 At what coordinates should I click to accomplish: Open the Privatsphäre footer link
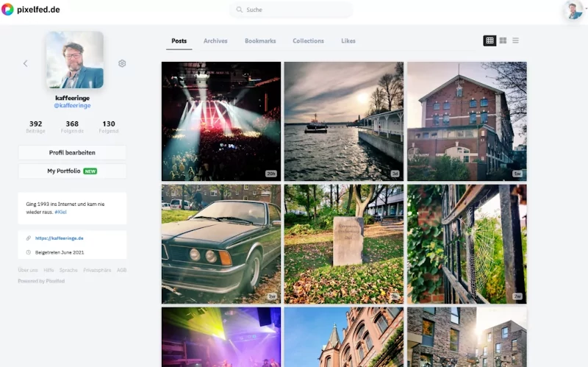pyautogui.click(x=97, y=270)
